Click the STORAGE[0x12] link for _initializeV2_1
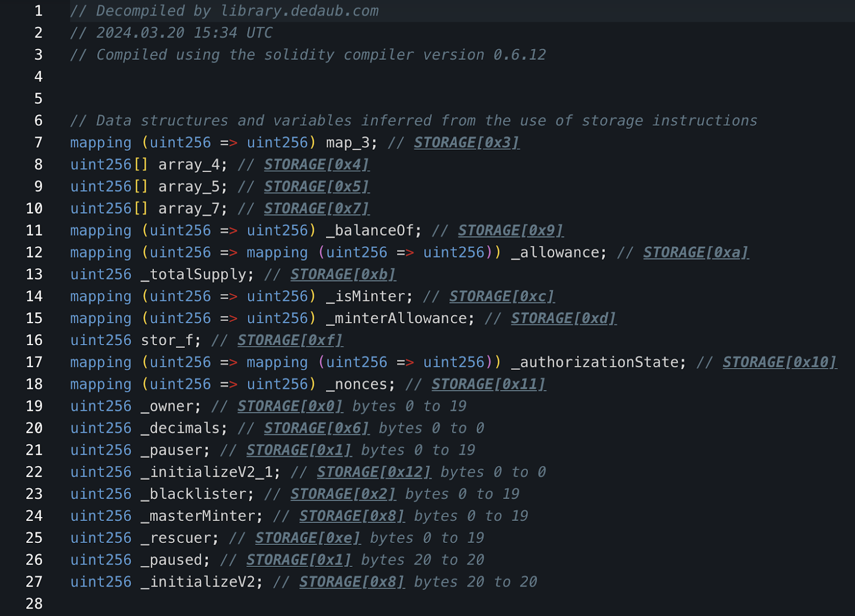The image size is (855, 616). [x=374, y=472]
